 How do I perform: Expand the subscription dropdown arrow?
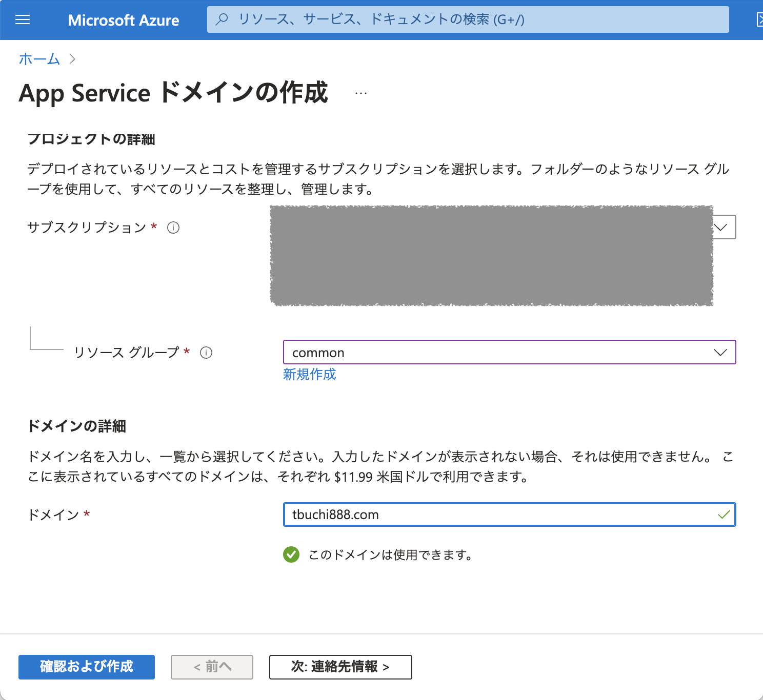pos(721,227)
